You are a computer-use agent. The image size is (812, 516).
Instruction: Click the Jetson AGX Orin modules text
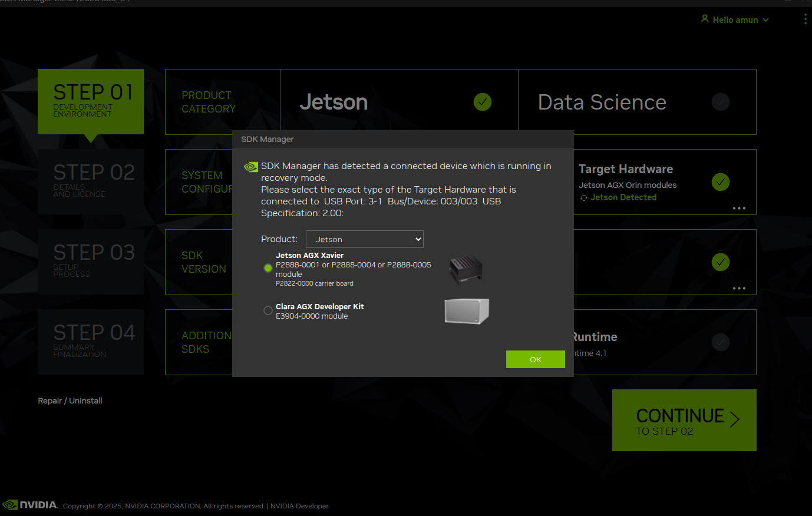click(x=628, y=185)
